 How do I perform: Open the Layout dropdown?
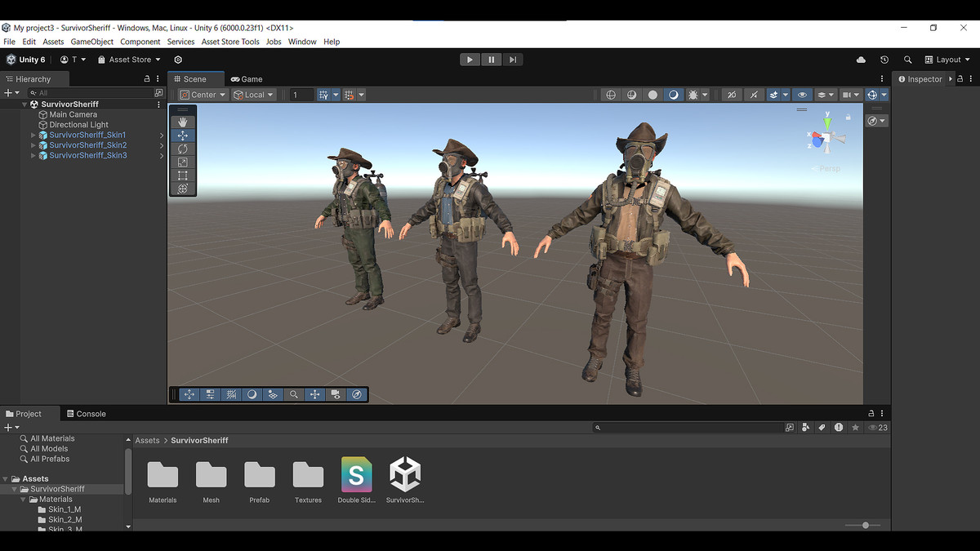click(947, 60)
